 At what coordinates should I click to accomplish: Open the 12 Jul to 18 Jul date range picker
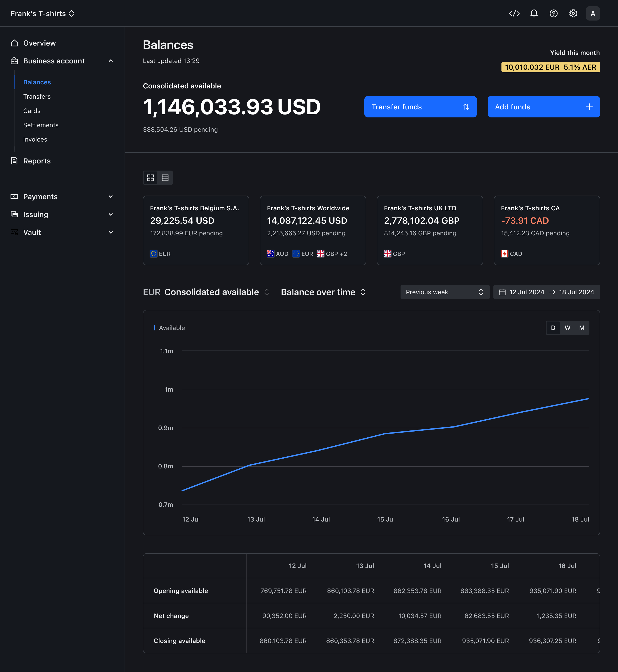tap(546, 292)
